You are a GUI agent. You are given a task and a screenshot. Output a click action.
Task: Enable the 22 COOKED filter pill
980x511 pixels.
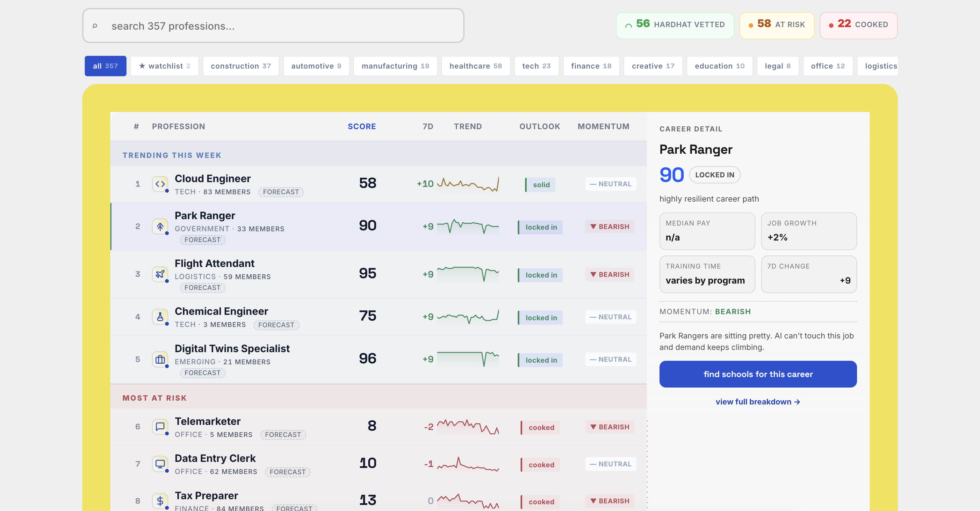tap(859, 25)
